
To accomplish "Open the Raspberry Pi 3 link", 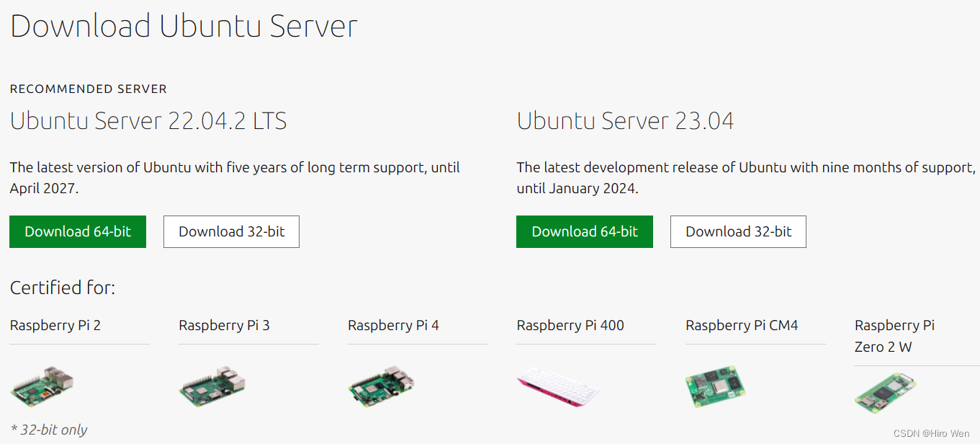I will click(x=224, y=325).
